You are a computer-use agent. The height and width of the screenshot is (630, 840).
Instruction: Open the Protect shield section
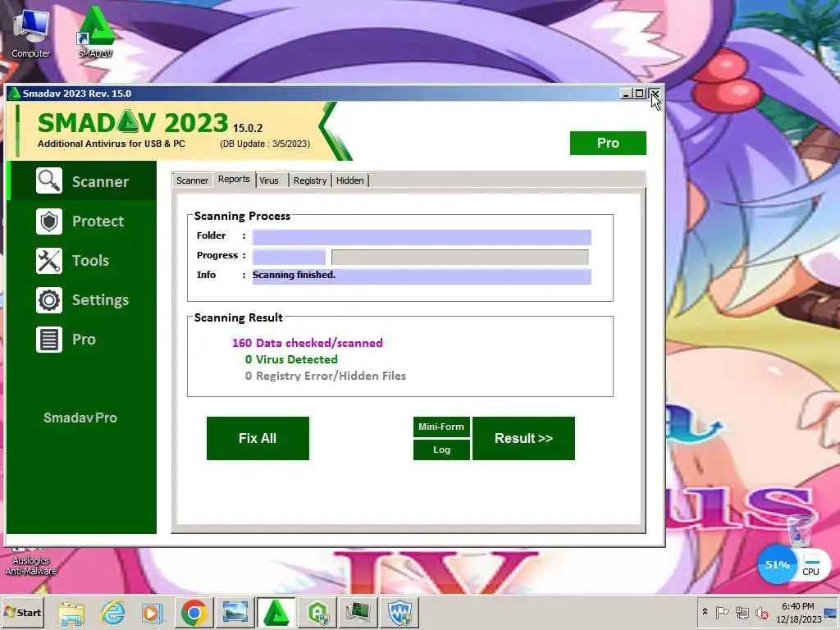tap(83, 221)
